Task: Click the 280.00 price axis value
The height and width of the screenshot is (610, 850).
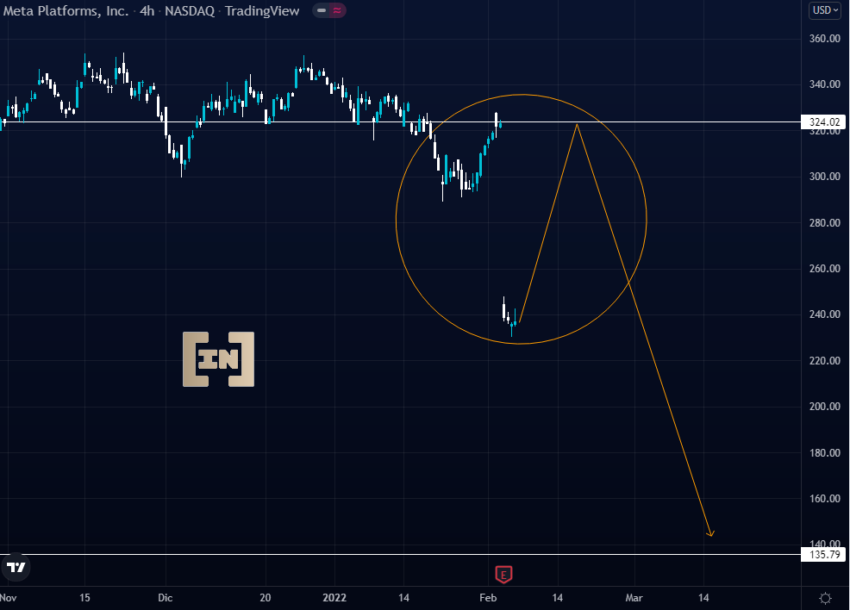Action: tap(825, 223)
